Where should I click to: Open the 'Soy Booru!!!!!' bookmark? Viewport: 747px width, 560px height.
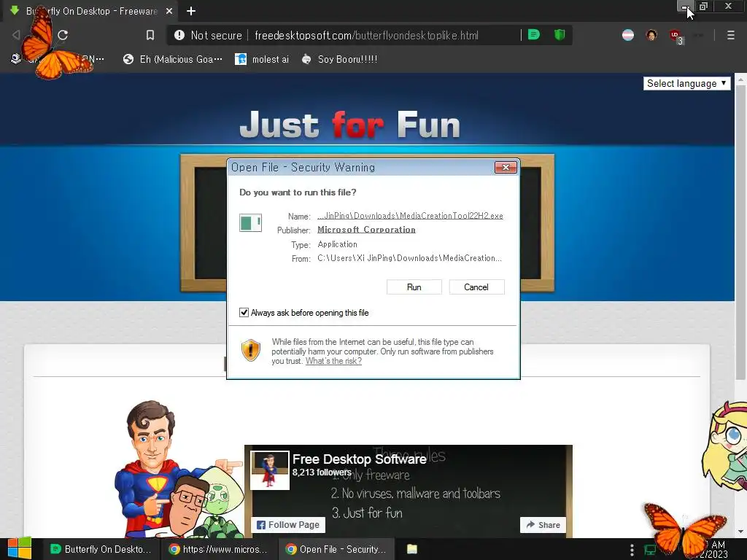click(339, 59)
